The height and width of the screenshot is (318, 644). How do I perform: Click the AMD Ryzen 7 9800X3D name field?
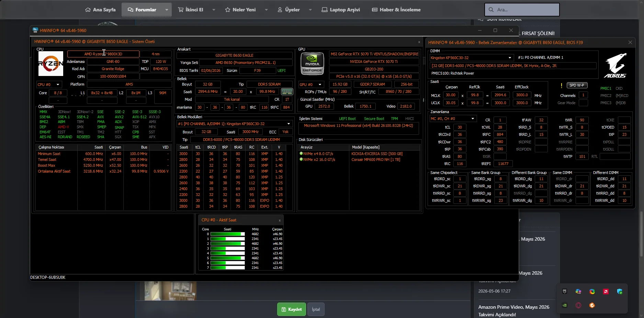pos(103,54)
